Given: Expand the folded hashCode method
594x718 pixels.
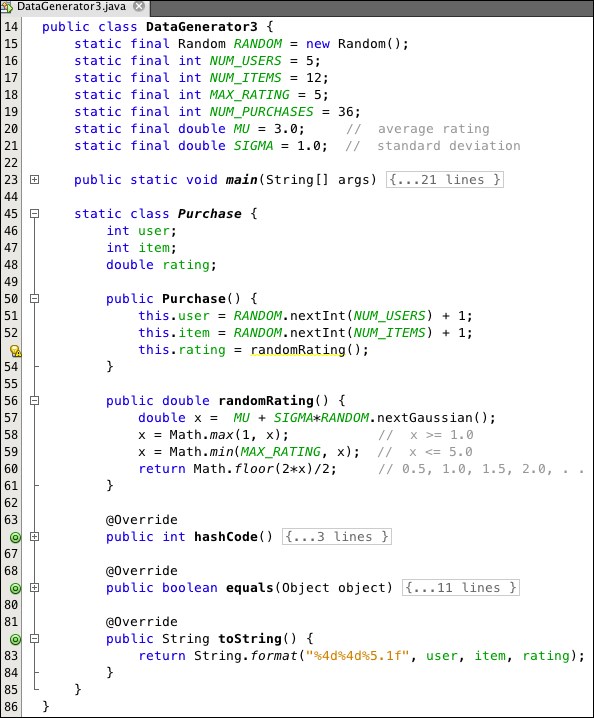Looking at the screenshot, I should (x=34, y=537).
